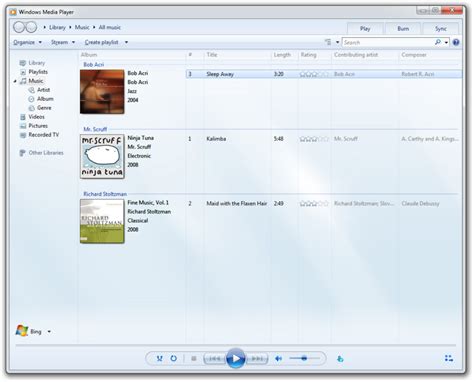Click the Richard Stoltzman album cover
The image size is (474, 382).
point(102,221)
